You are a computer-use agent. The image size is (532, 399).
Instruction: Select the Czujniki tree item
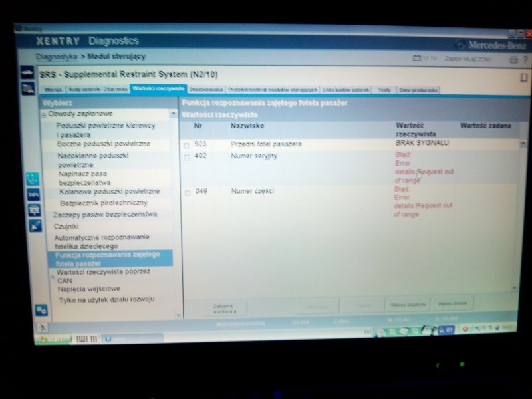pos(66,226)
